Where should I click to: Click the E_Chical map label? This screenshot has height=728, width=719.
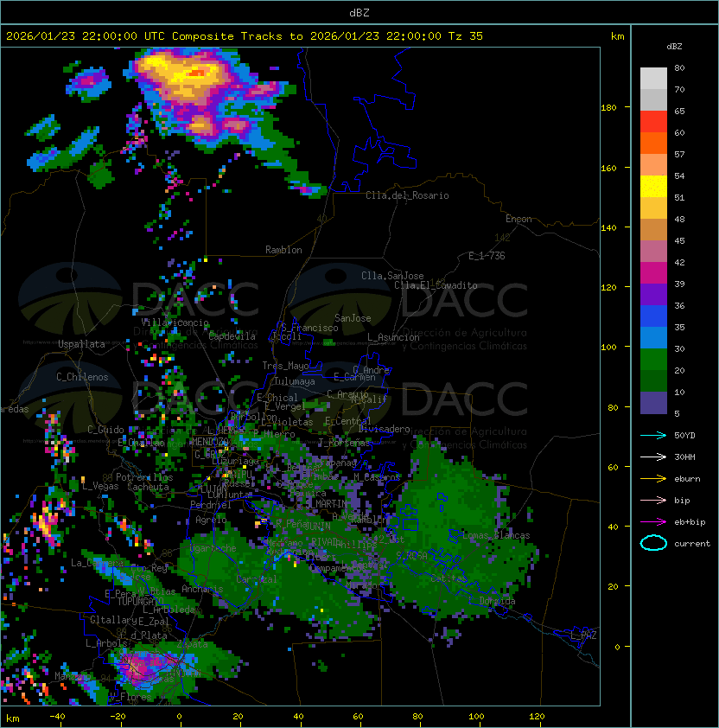[x=277, y=398]
